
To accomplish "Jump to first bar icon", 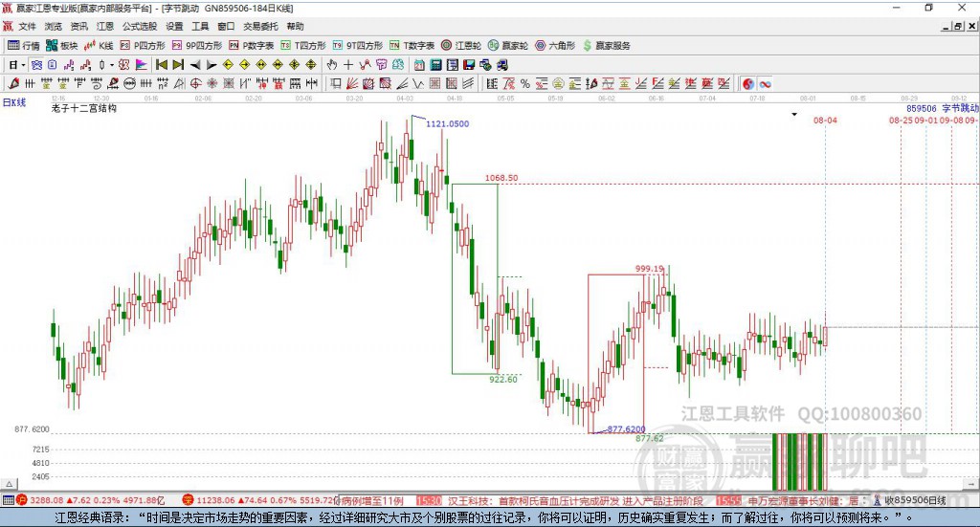I will coord(161,65).
